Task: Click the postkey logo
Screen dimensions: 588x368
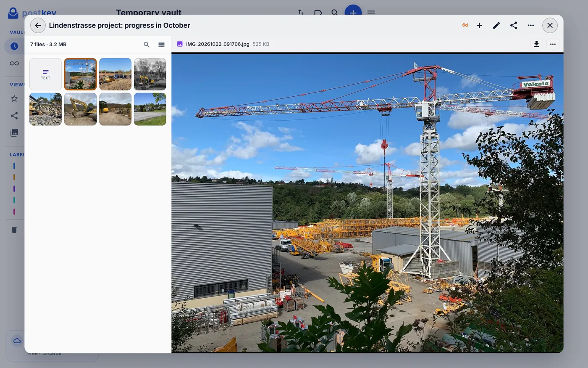Action: click(32, 13)
